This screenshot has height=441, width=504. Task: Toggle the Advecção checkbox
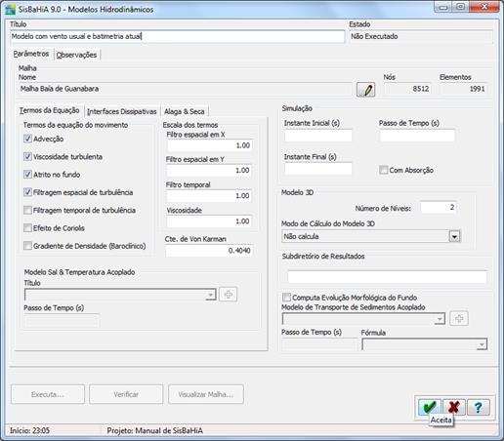(27, 139)
